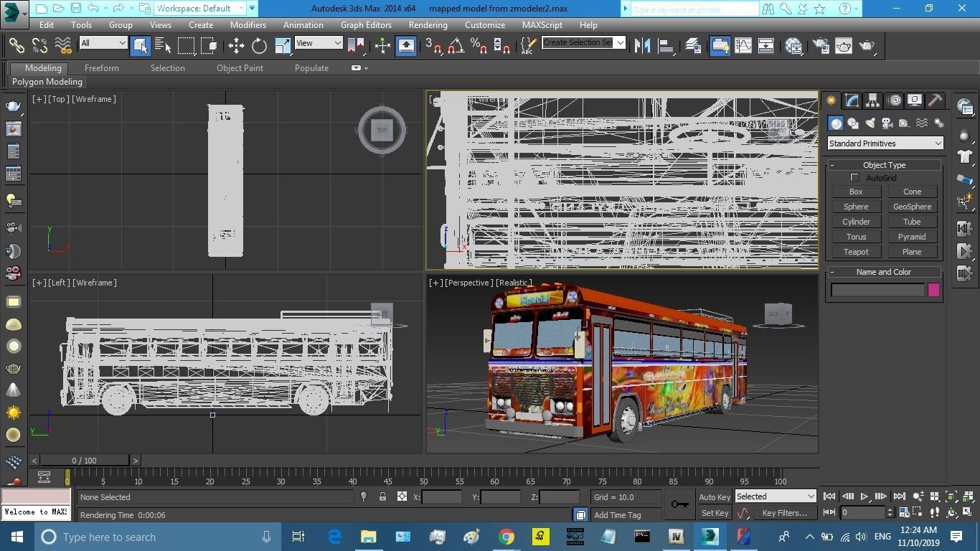Screen dimensions: 980x551
Task: Open the object color swatch
Action: point(933,290)
